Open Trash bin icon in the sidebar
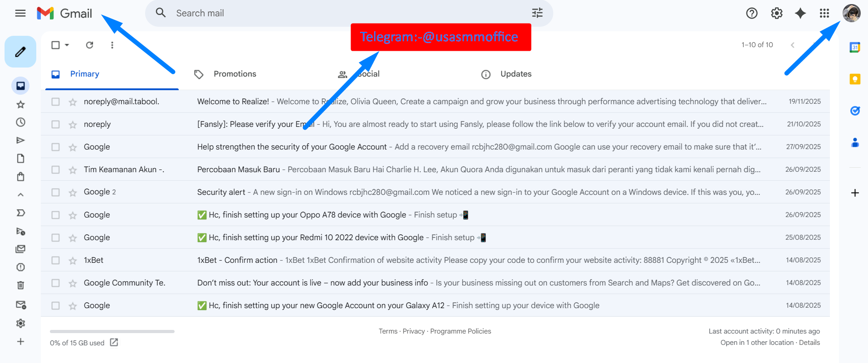Image resolution: width=868 pixels, height=363 pixels. [x=20, y=286]
